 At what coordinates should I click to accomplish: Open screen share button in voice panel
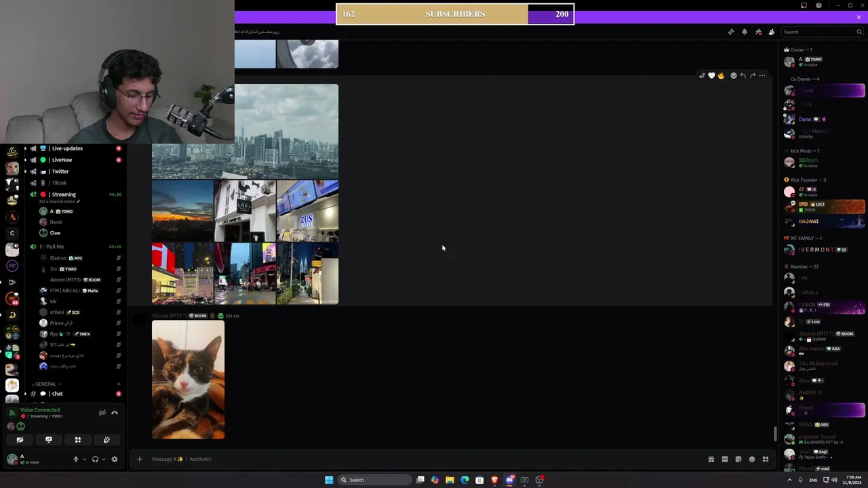click(x=49, y=440)
